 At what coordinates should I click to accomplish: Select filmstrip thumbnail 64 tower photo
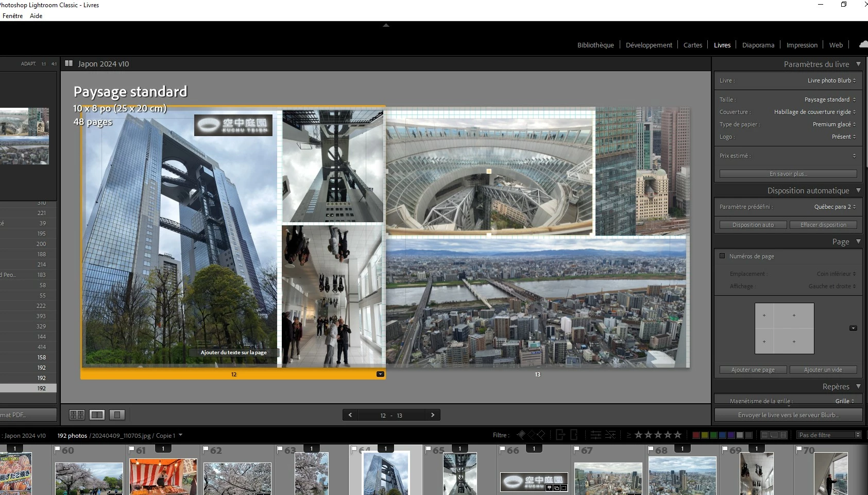(386, 474)
